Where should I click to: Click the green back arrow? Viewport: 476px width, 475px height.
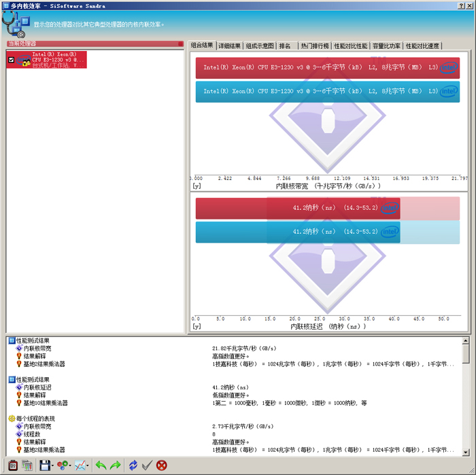[x=101, y=465]
